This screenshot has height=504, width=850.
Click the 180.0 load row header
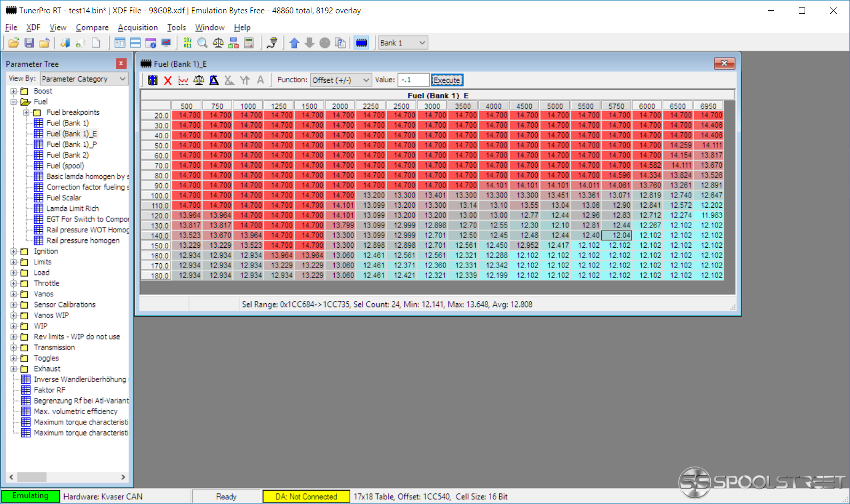[156, 275]
